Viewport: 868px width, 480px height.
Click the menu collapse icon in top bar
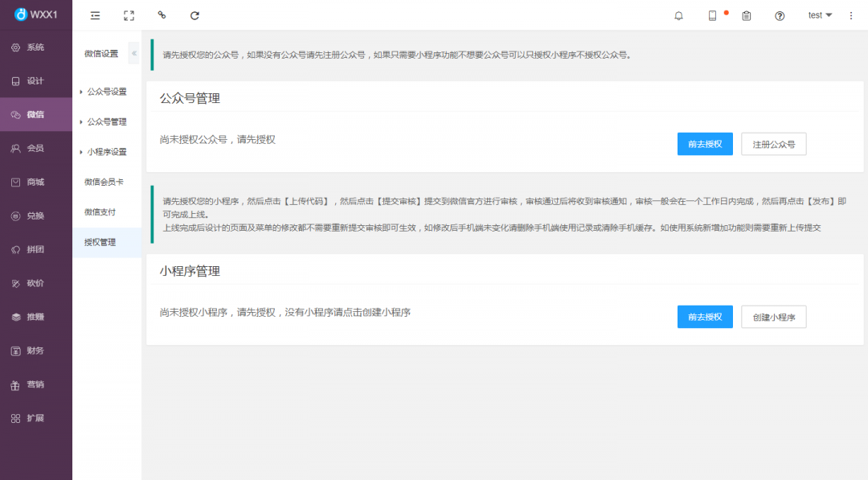pos(96,15)
